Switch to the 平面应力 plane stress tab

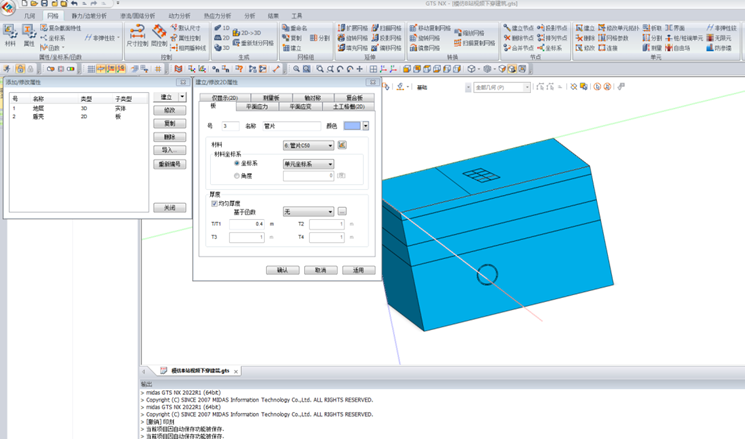click(x=257, y=106)
